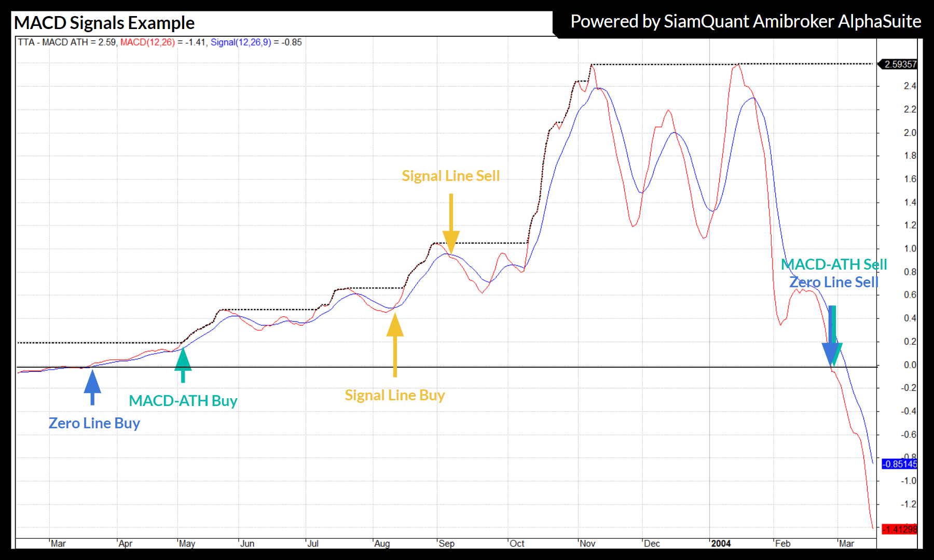Click the blue Zero Line Buy arrow
934x560 pixels.
pyautogui.click(x=92, y=386)
